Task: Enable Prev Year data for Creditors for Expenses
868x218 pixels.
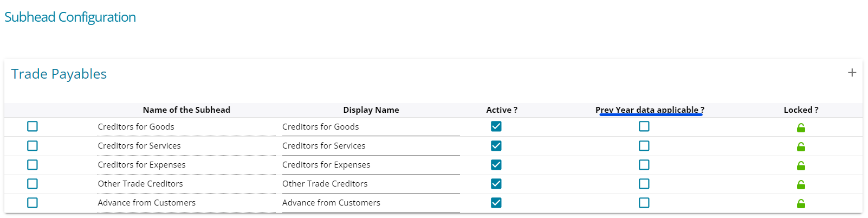Action: point(644,165)
